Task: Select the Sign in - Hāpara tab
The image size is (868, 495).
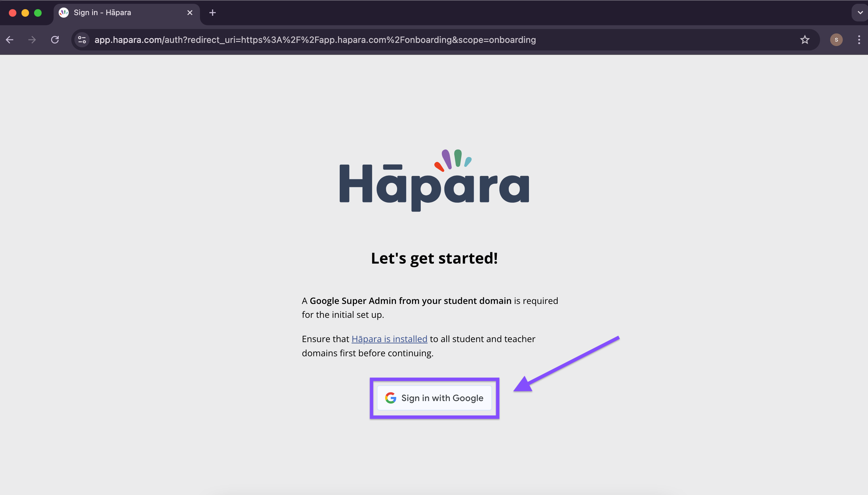Action: 126,13
